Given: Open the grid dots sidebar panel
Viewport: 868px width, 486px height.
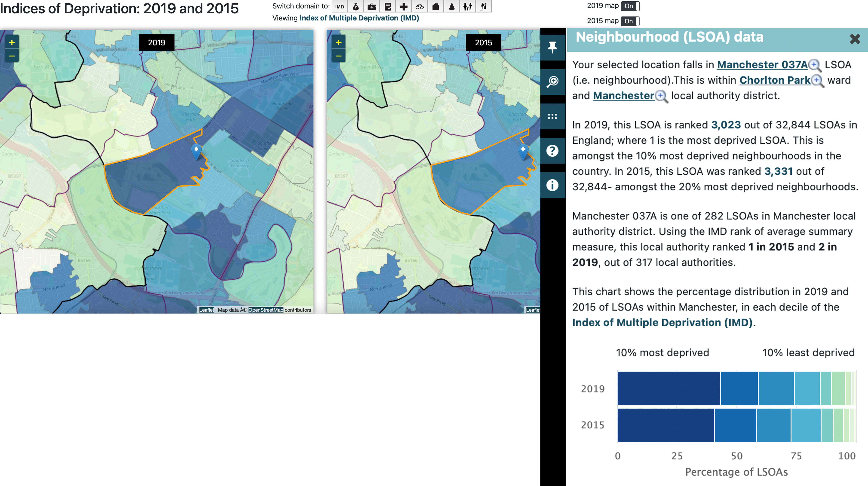Looking at the screenshot, I should coord(553,117).
